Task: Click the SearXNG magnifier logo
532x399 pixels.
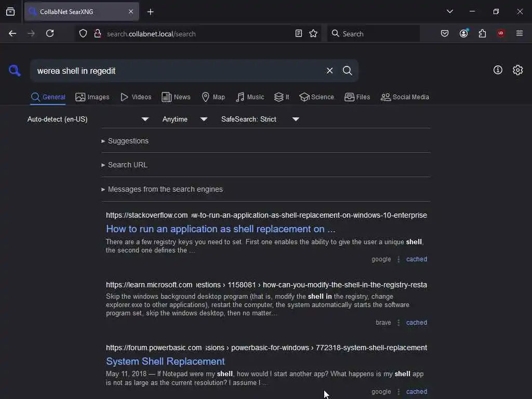Action: [15, 71]
